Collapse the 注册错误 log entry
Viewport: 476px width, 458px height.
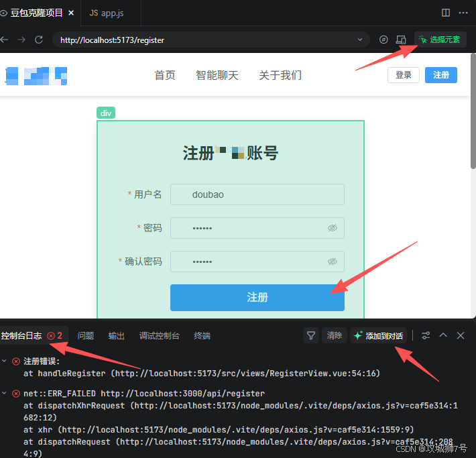[x=4, y=361]
